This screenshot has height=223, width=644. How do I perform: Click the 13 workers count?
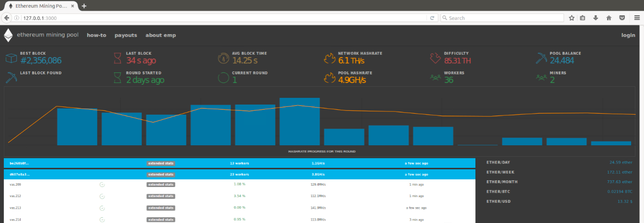[x=239, y=163]
